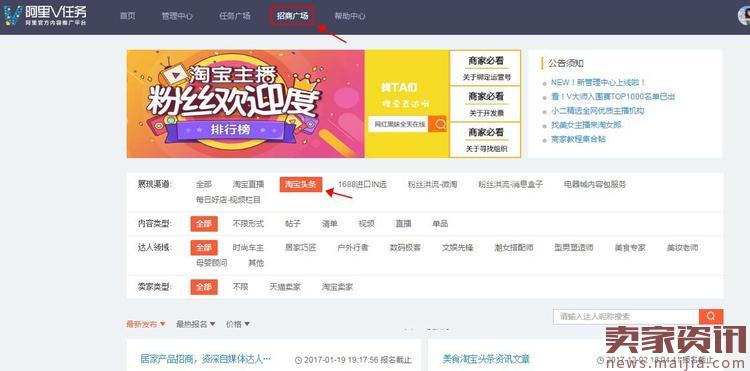Open 管理中心 in the top navigation

pos(177,16)
